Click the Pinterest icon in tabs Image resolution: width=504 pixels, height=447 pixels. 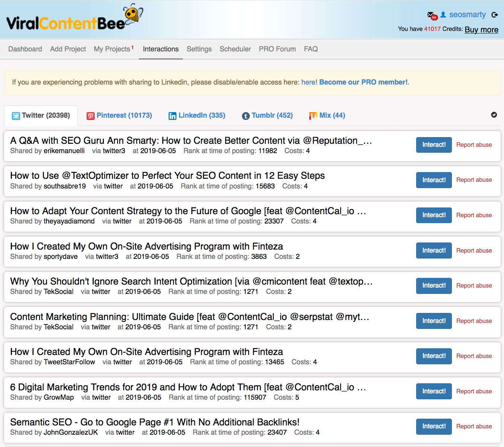[90, 116]
